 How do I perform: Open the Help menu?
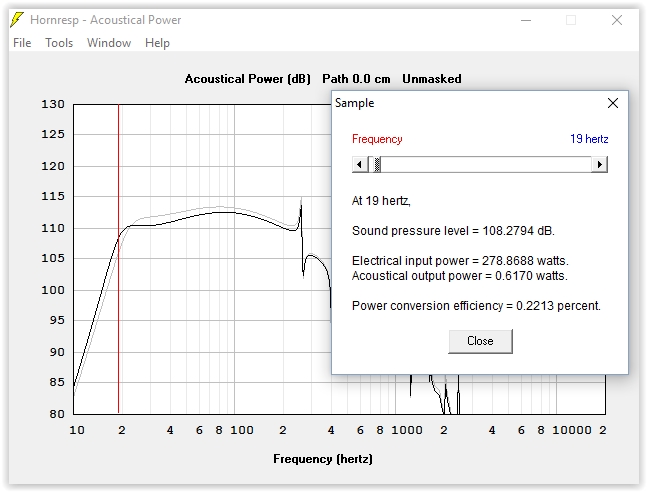pos(157,43)
